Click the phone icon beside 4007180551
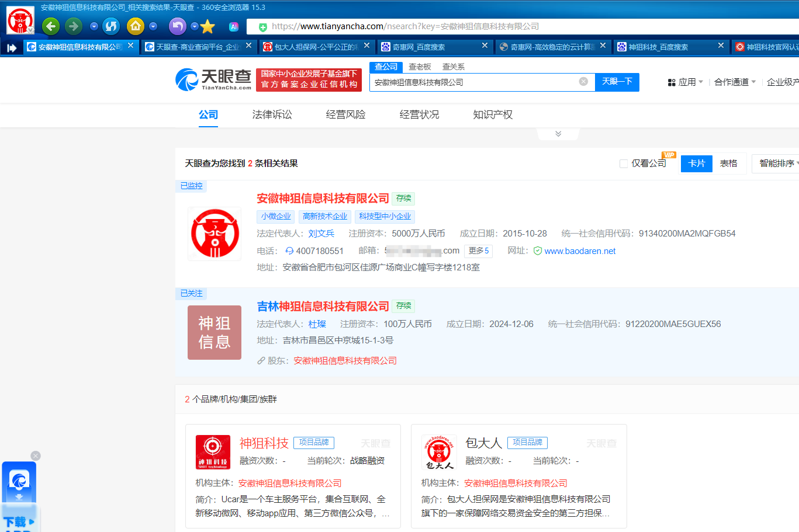The height and width of the screenshot is (532, 799). (289, 250)
